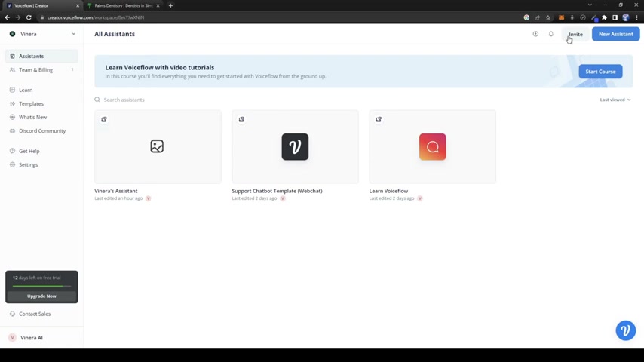
Task: Click the Invite button
Action: (x=575, y=34)
